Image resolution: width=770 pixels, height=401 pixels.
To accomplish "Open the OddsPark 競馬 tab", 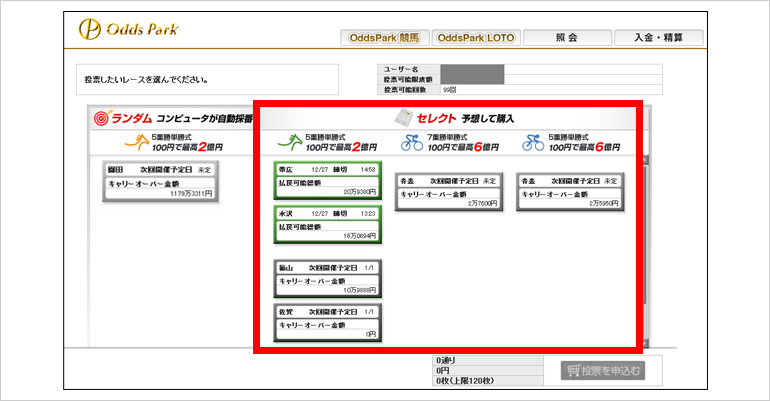I will (385, 38).
